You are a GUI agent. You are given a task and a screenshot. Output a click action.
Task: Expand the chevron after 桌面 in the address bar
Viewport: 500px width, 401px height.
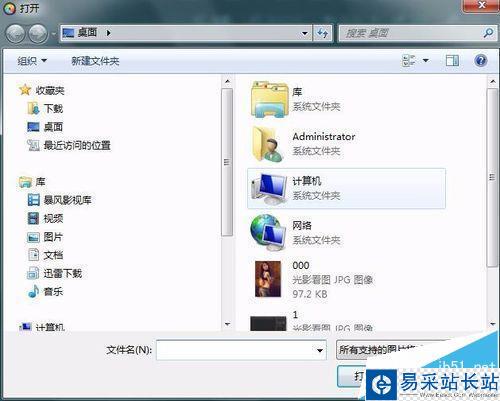tap(108, 33)
